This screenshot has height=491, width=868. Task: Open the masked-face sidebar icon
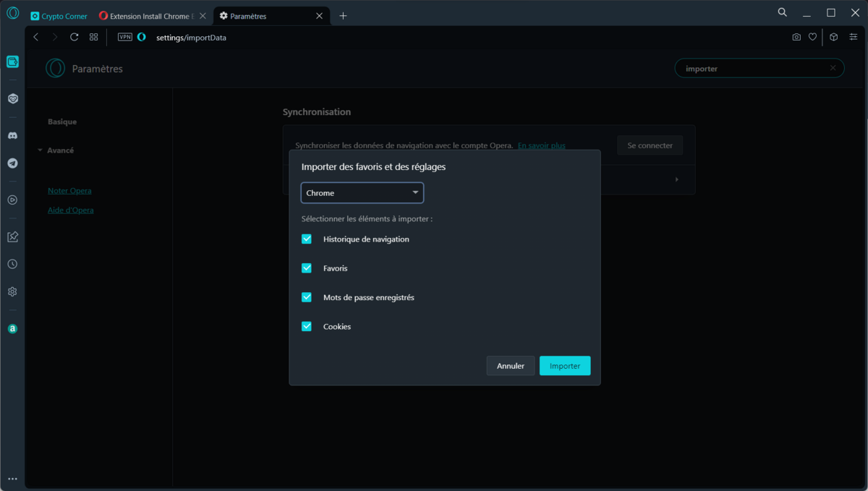[12, 98]
